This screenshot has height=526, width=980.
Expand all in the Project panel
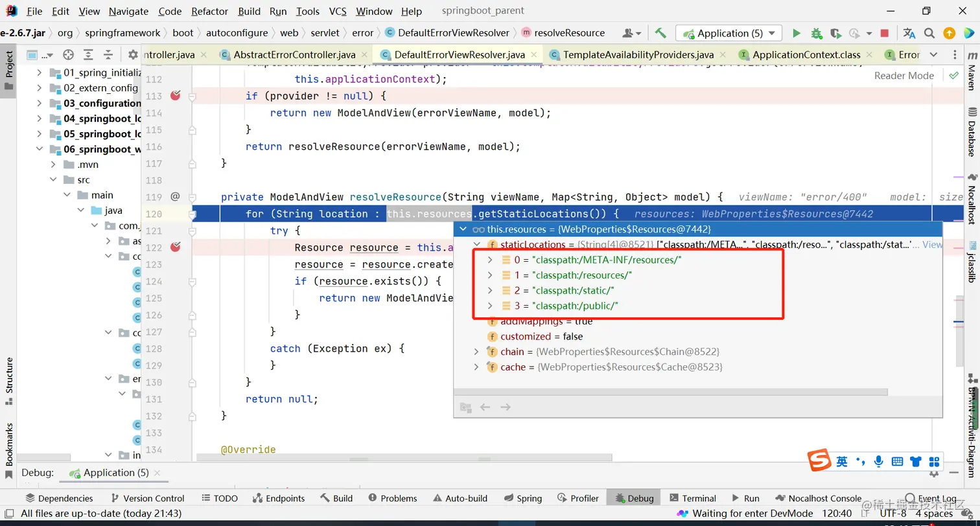click(89, 55)
